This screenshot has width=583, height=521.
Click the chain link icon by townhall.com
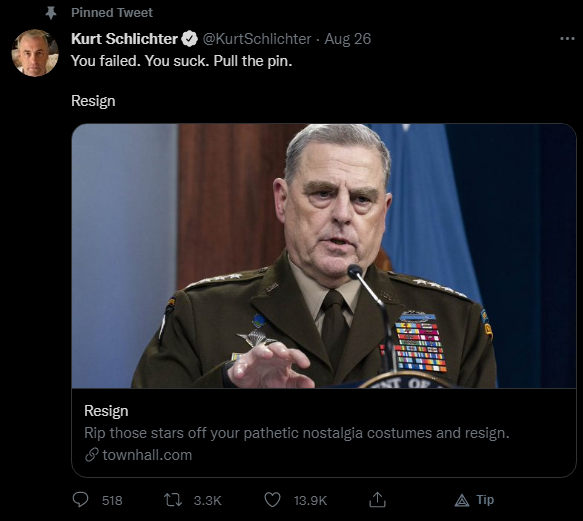[x=91, y=455]
